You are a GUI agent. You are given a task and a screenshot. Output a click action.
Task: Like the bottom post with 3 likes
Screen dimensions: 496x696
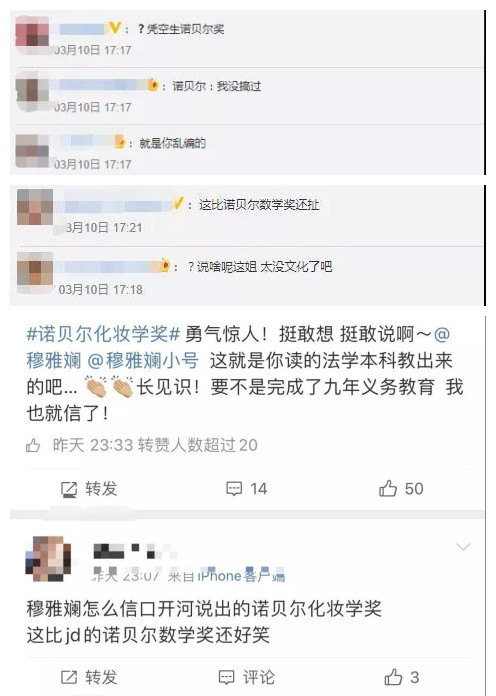click(401, 677)
